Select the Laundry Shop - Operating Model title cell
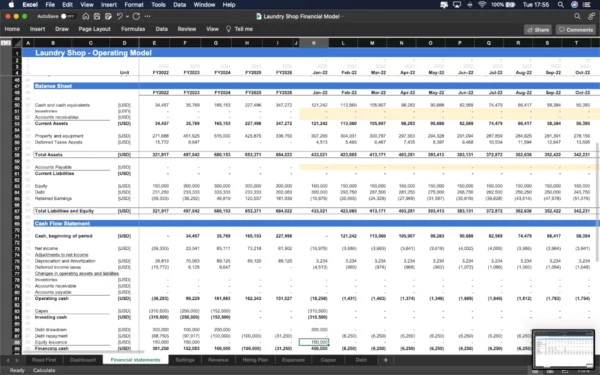Screen dimensions: 600x375 (x=93, y=53)
